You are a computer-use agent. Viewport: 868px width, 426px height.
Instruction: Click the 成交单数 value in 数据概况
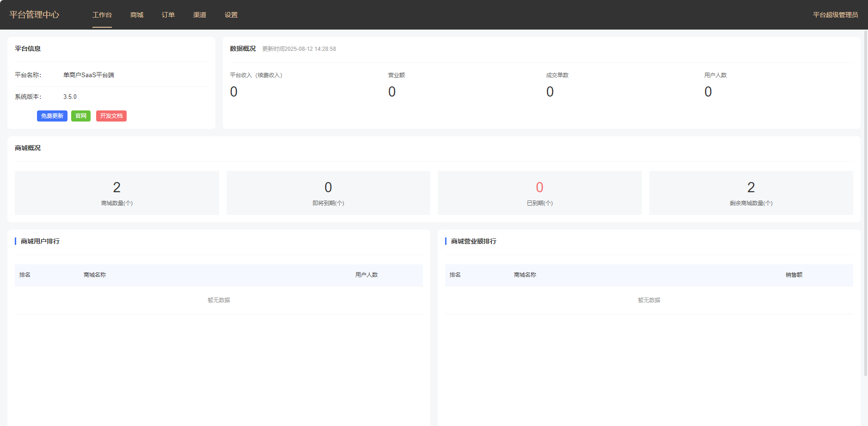coord(550,92)
